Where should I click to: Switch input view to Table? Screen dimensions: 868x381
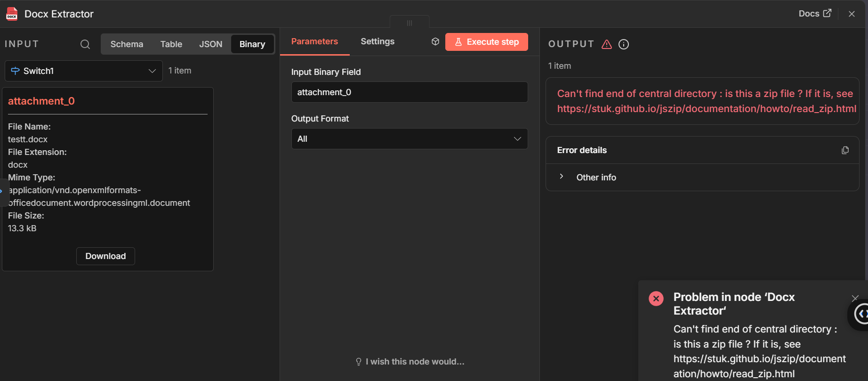point(171,44)
